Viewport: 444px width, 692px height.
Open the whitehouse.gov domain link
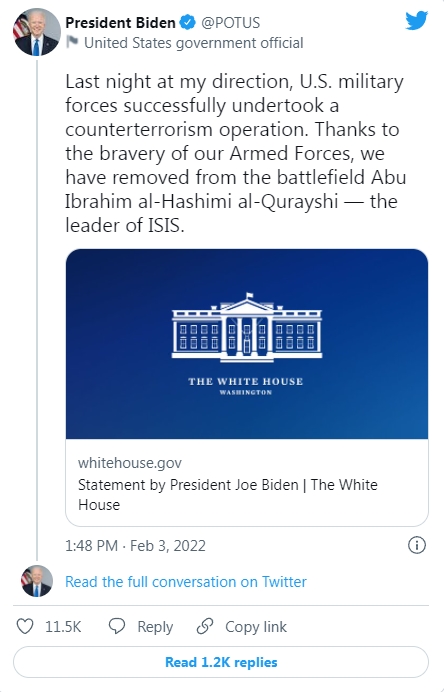click(130, 463)
